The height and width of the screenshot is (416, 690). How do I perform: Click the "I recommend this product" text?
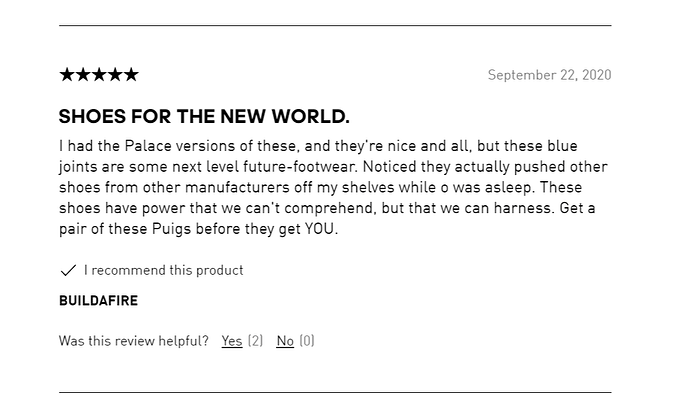pyautogui.click(x=164, y=270)
